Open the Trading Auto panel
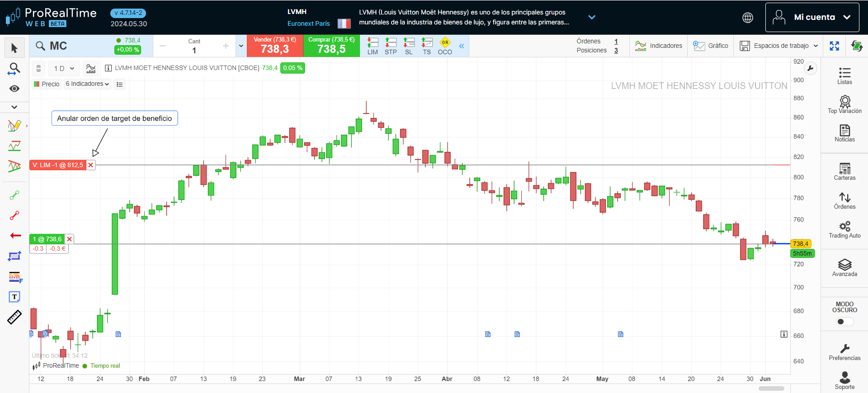 tap(844, 229)
